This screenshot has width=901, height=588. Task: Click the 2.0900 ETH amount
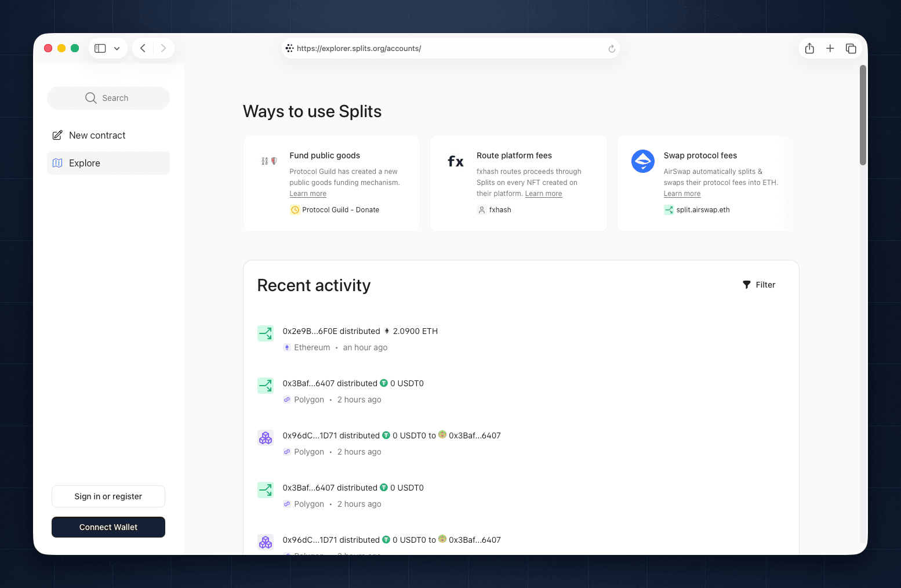tap(415, 331)
